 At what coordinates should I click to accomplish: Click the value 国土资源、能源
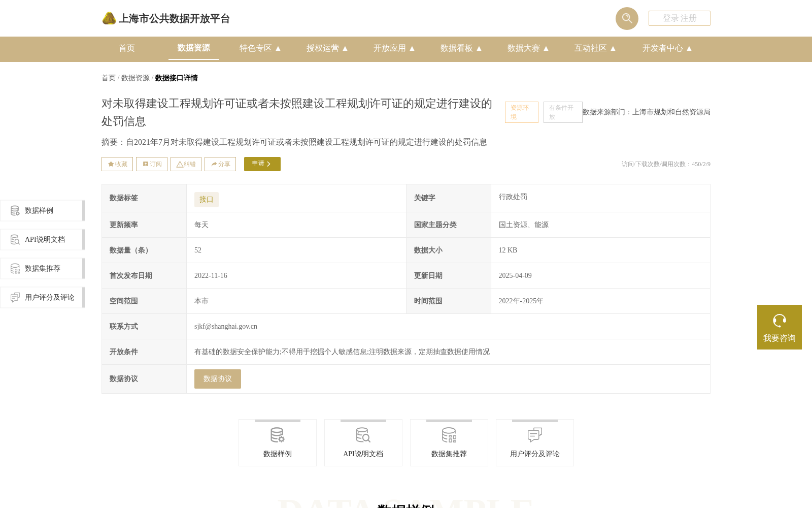point(524,225)
